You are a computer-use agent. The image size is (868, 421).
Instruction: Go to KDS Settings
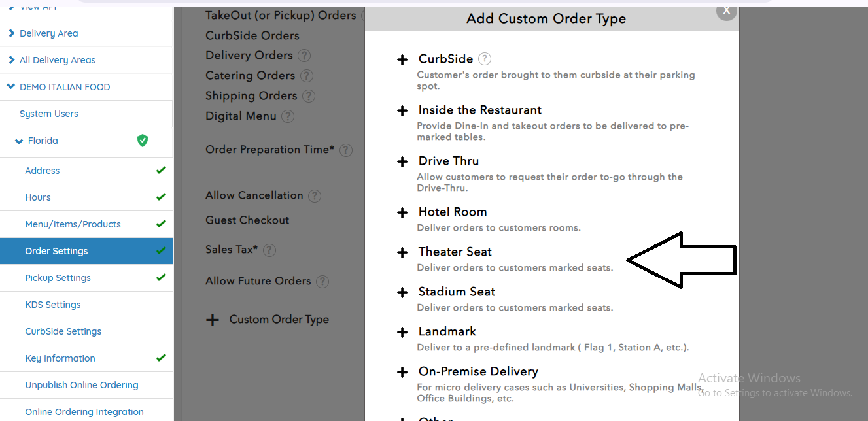[52, 305]
